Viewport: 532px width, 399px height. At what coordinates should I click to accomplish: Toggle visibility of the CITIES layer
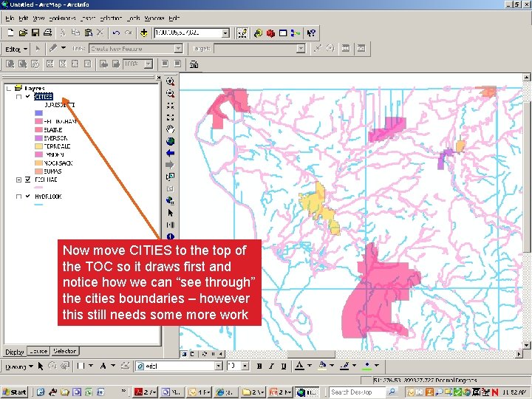(x=28, y=97)
